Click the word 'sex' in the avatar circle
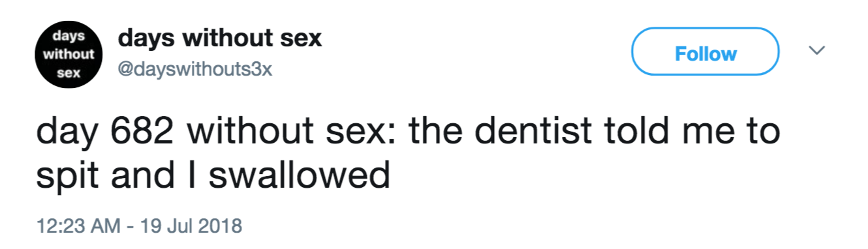The height and width of the screenshot is (249, 868). click(x=67, y=74)
